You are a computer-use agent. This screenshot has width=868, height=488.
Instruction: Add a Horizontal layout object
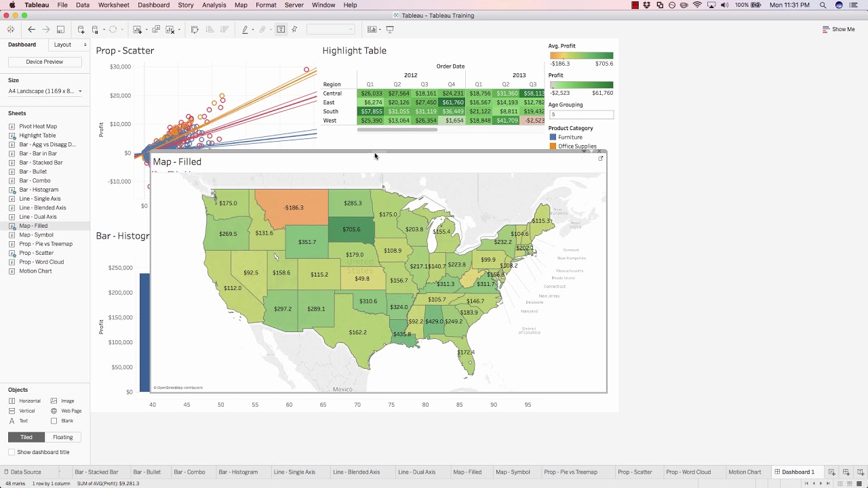pyautogui.click(x=24, y=401)
